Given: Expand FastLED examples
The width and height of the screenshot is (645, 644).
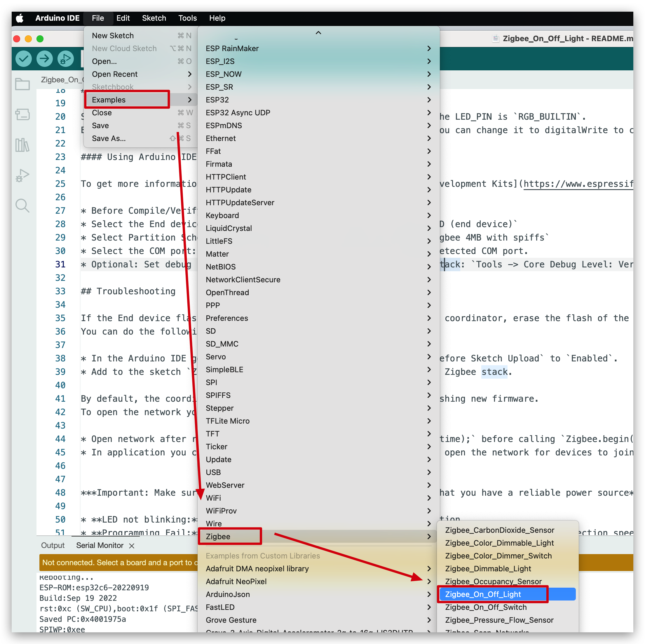Looking at the screenshot, I should pos(318,607).
